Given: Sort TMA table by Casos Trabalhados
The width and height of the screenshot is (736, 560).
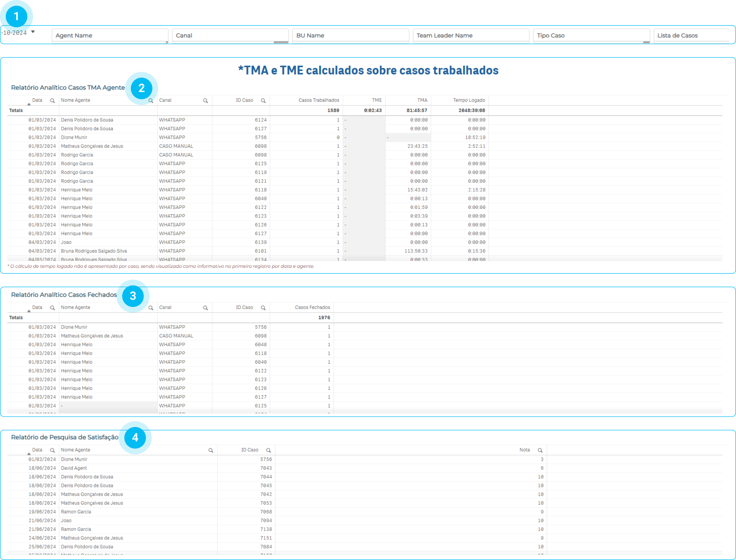Looking at the screenshot, I should click(318, 100).
